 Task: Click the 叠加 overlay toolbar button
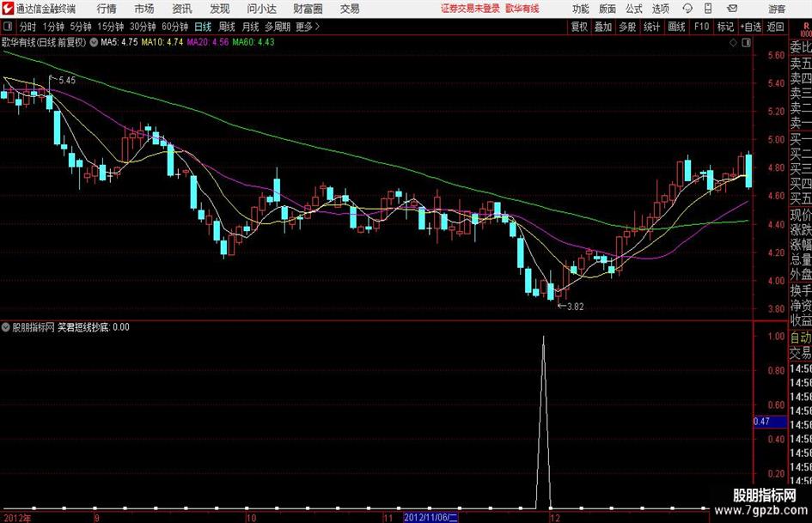(x=603, y=27)
